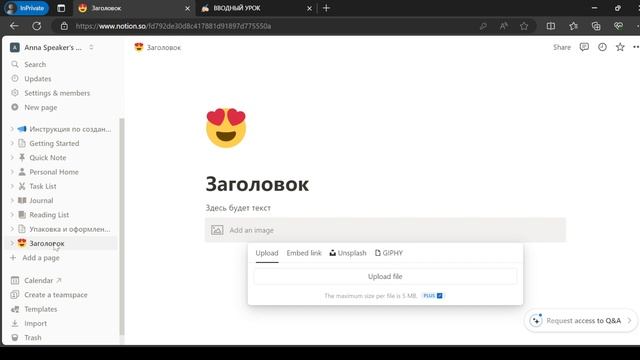
Task: Go back with the browser back arrow
Action: click(x=14, y=26)
